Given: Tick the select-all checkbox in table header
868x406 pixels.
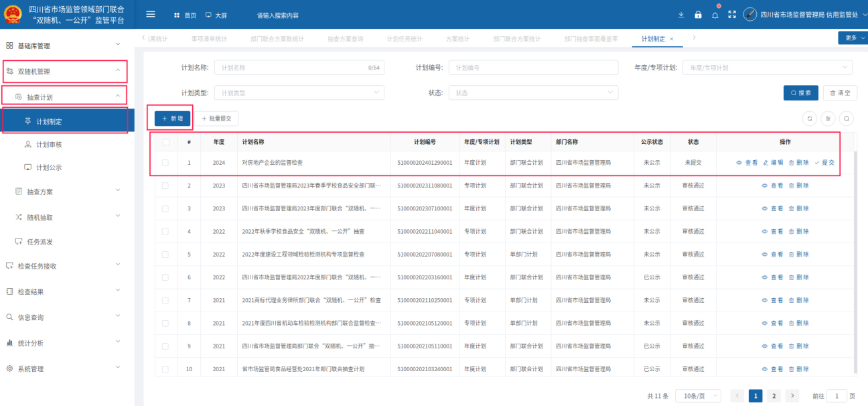Looking at the screenshot, I should tap(166, 142).
